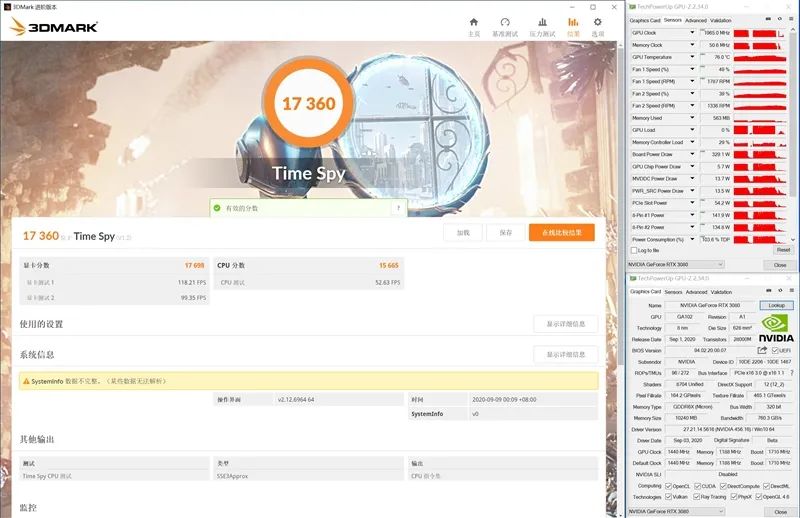Open the Fan 1 Speed (%) dropdown arrow
The width and height of the screenshot is (800, 518).
(692, 69)
